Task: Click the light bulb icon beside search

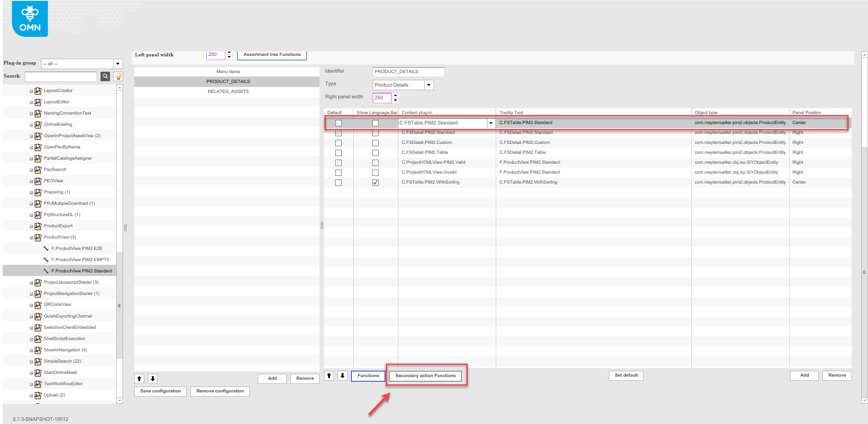Action: pos(117,76)
